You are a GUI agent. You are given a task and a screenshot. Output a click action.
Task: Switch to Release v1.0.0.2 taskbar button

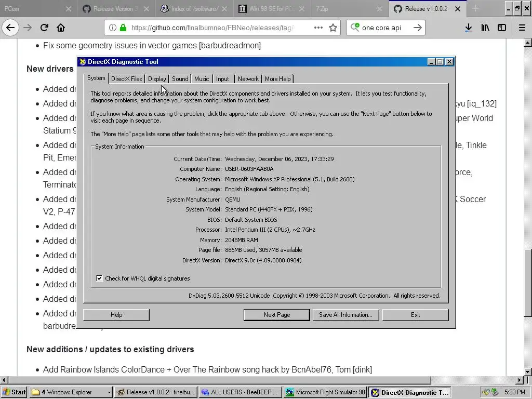[156, 392]
